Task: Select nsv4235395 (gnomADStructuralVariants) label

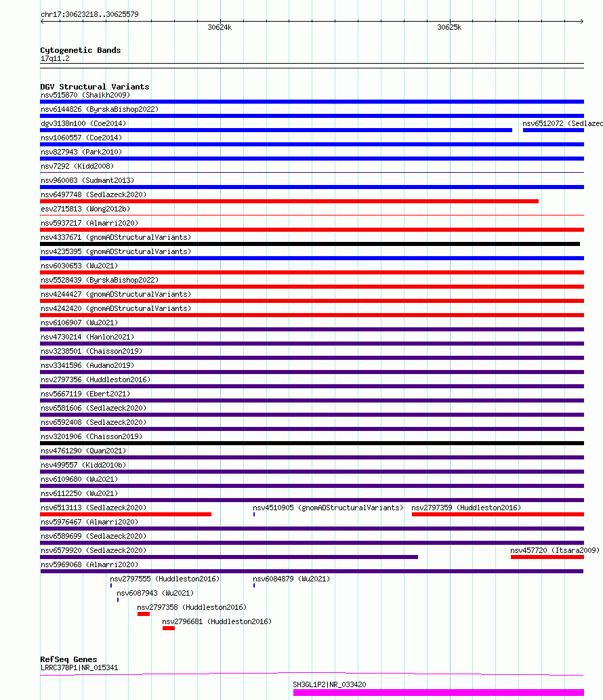Action: 116,252
